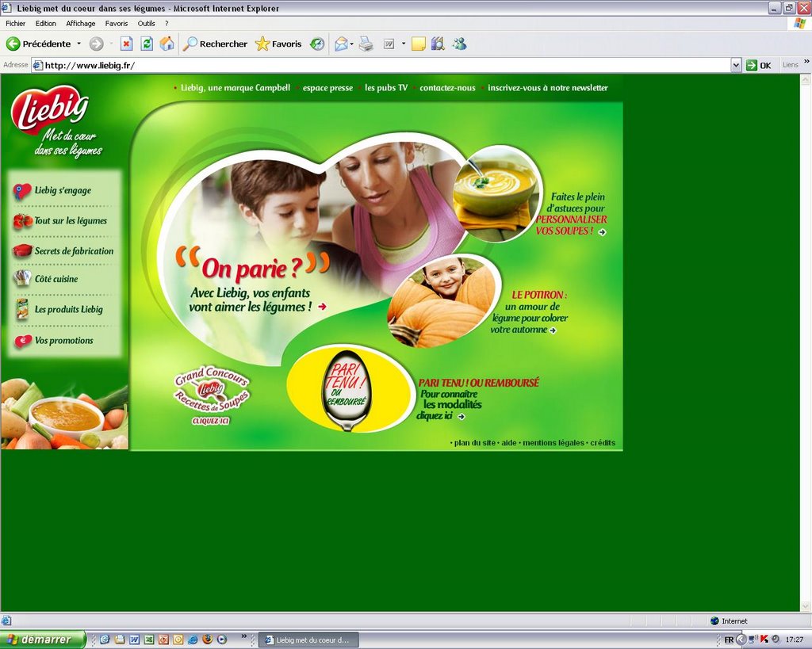Screen dimensions: 812x649
Task: Go to the Home page icon
Action: (x=167, y=44)
